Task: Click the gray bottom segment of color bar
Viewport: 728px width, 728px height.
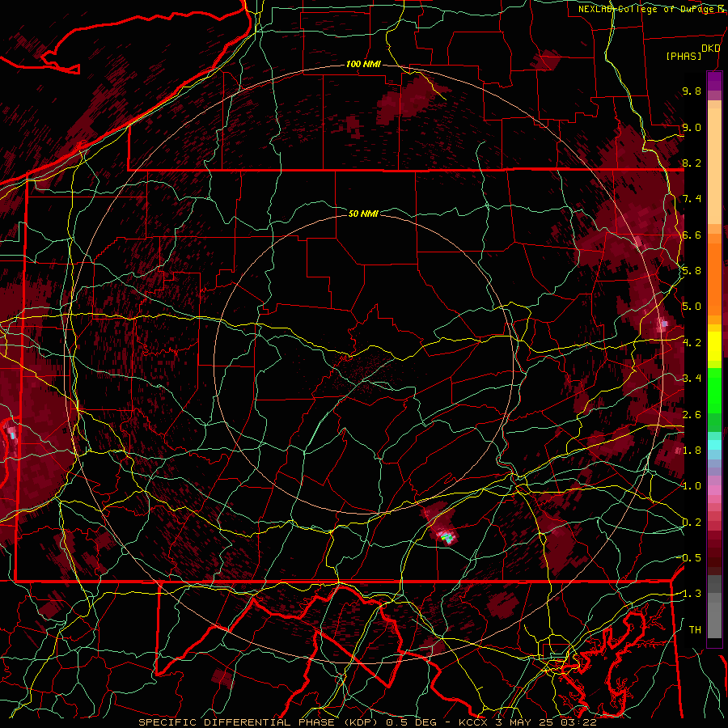Action: (714, 620)
